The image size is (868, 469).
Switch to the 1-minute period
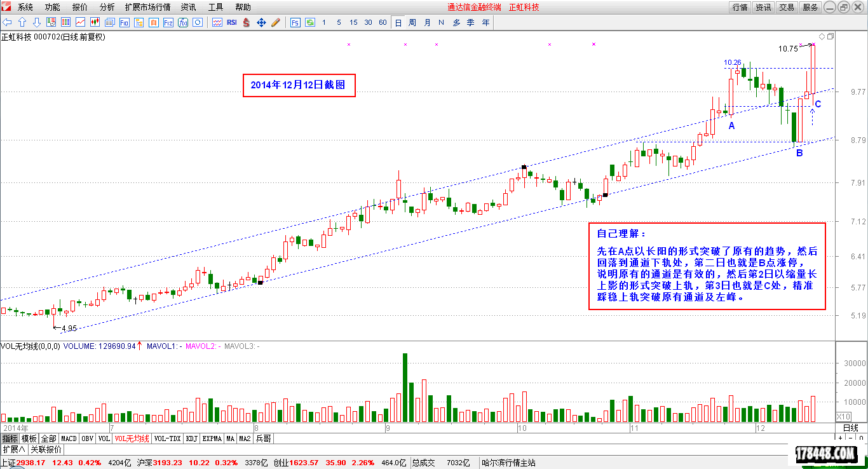tap(324, 22)
